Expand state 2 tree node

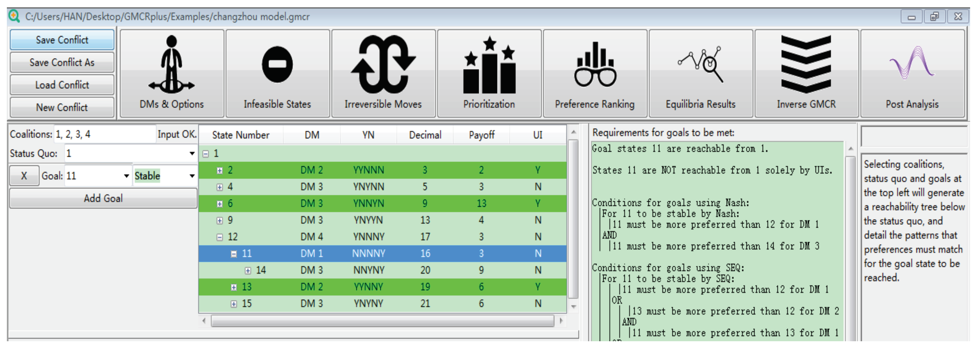tap(220, 171)
